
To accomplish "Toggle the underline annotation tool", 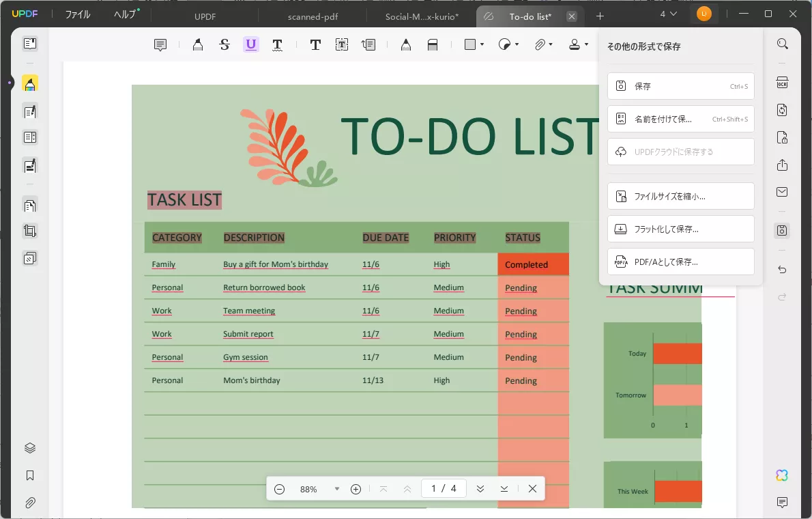I will click(x=251, y=45).
